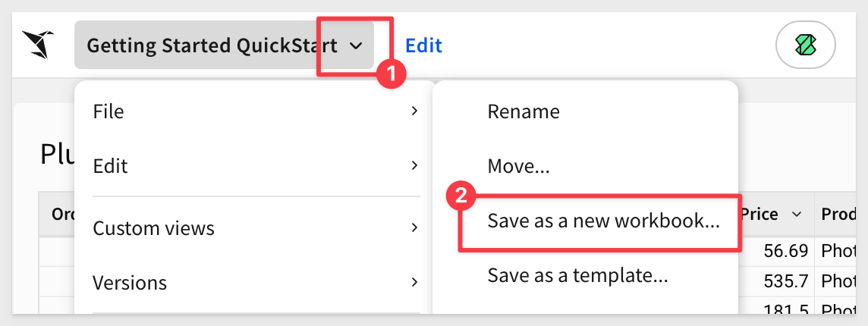Choose Rename from the File submenu
Viewport: 868px width, 326px height.
[523, 111]
